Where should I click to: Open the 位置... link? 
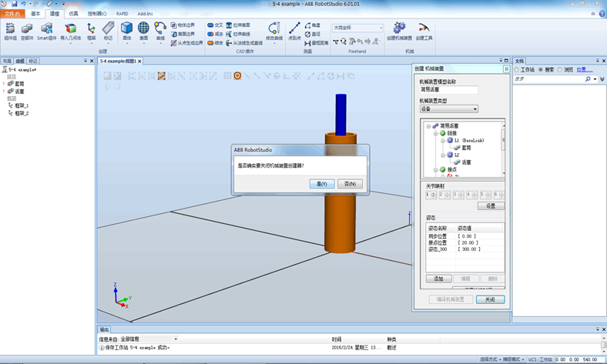pos(584,69)
